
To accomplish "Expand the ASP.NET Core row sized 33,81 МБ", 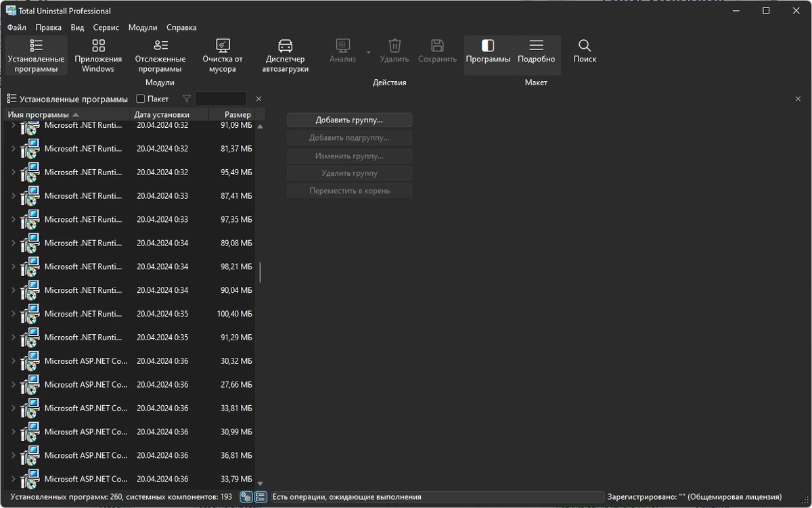I will [13, 409].
